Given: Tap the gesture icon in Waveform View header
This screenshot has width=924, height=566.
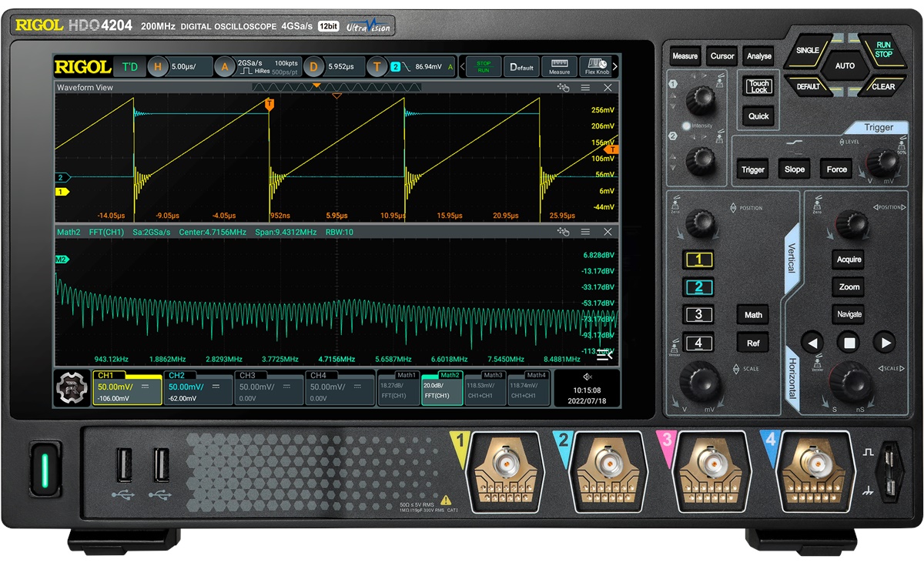Looking at the screenshot, I should pos(564,88).
